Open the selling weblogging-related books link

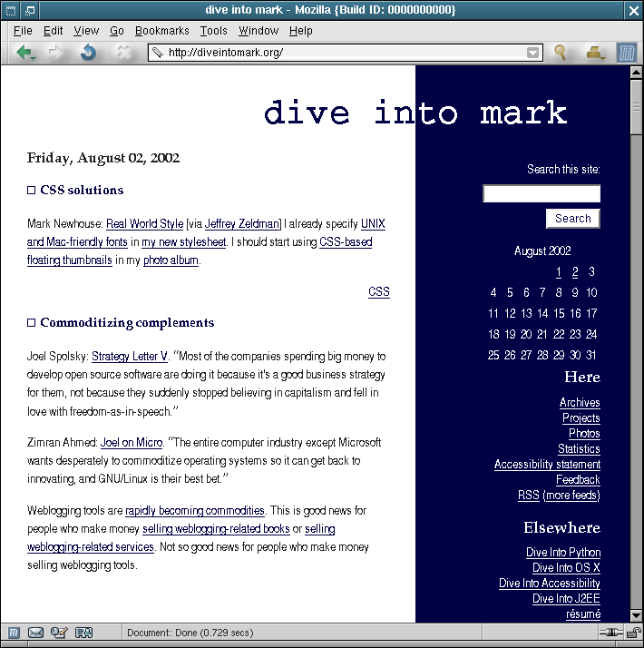click(216, 529)
